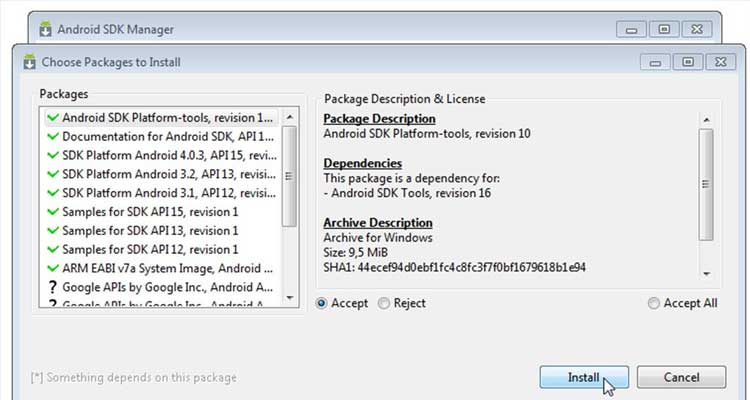Click green checkmark beside Documentation for Android SDK
This screenshot has width=750, height=400.
coord(53,136)
